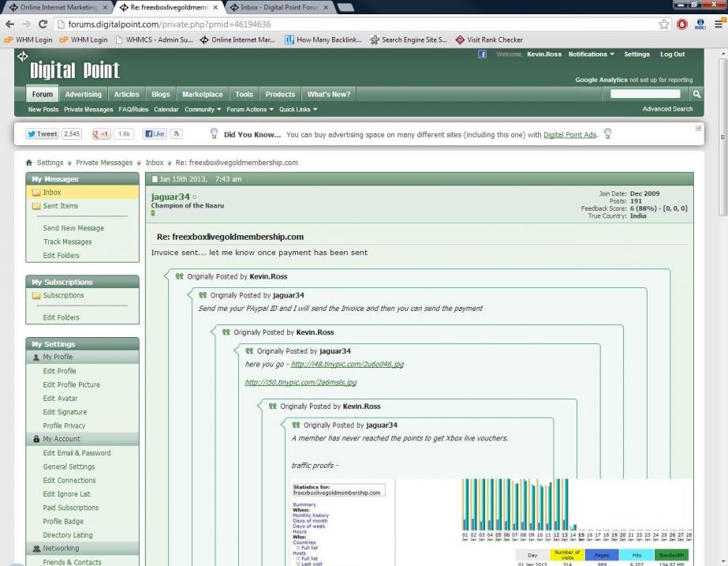Open the Blogs navigation tab
The image size is (728, 566).
pyautogui.click(x=161, y=95)
